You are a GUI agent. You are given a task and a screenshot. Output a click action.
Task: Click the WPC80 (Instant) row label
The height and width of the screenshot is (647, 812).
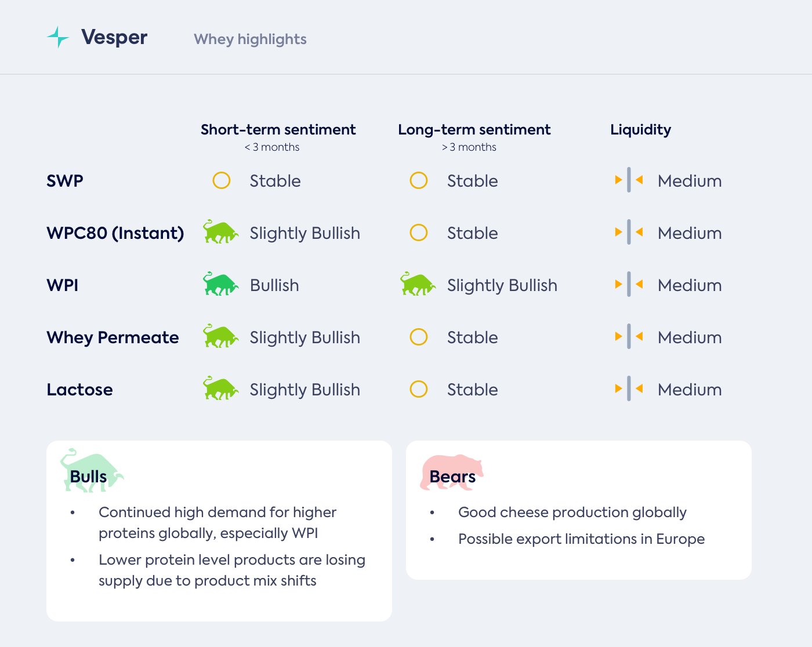click(115, 232)
